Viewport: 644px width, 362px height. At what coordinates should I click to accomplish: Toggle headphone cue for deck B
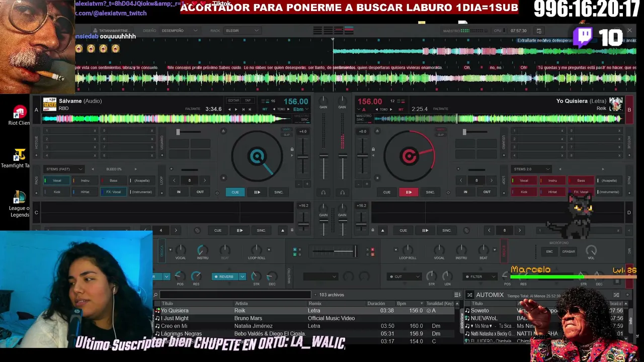(342, 192)
